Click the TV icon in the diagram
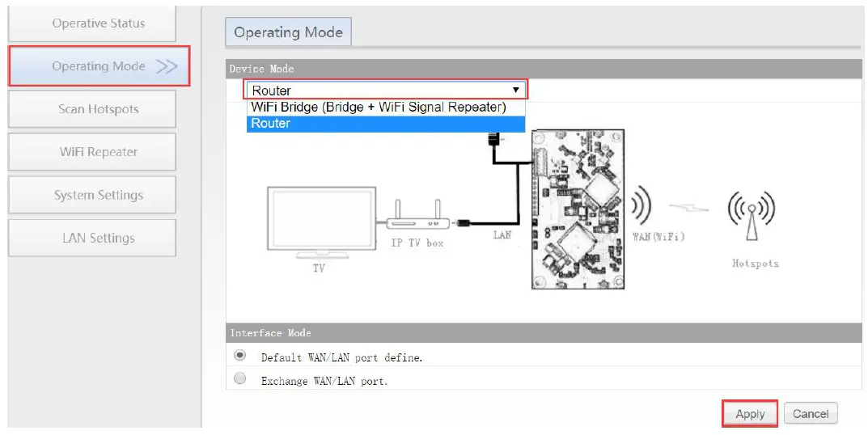 (320, 222)
